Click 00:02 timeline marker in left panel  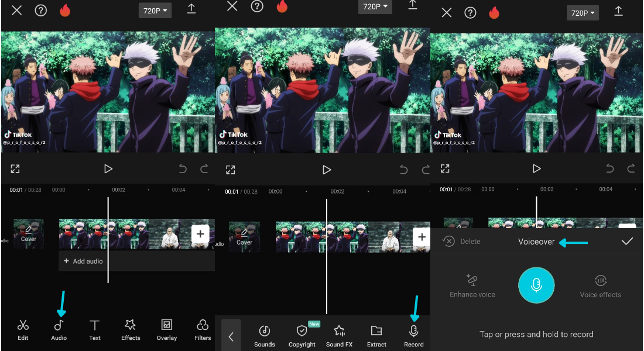click(x=119, y=190)
